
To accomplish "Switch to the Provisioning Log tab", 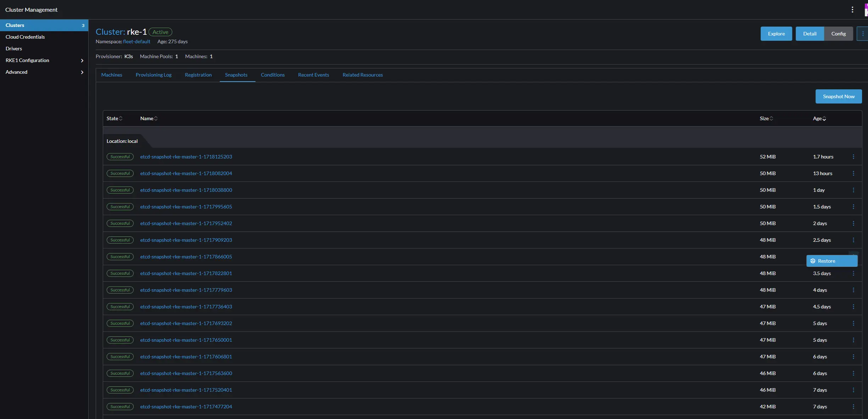I will [153, 75].
